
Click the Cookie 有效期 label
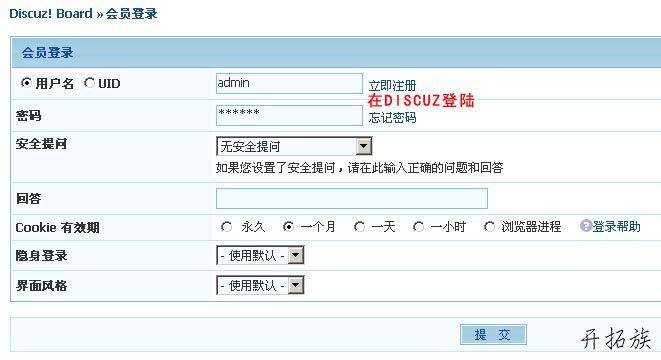58,228
